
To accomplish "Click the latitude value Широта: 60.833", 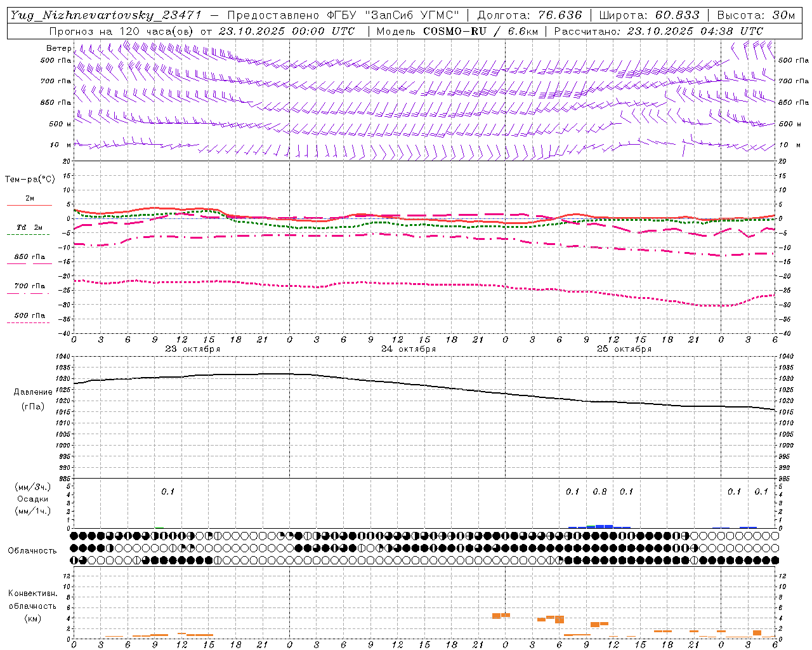I will pyautogui.click(x=649, y=15).
